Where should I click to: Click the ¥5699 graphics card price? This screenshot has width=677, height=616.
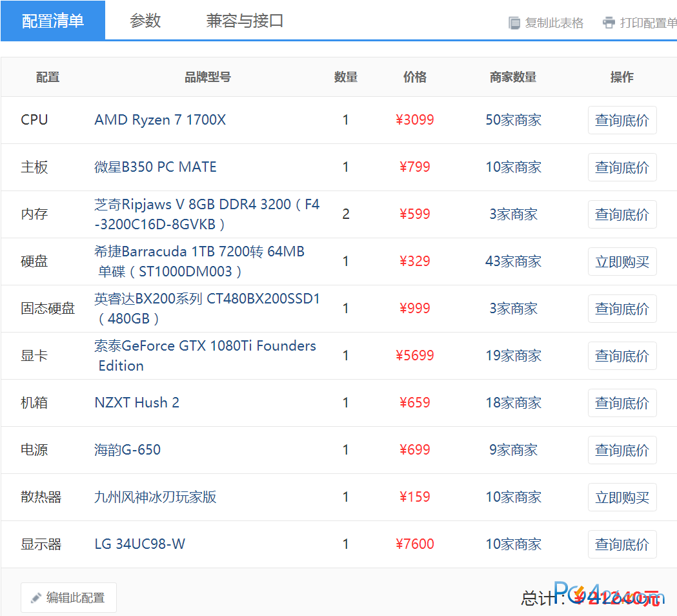coord(415,355)
